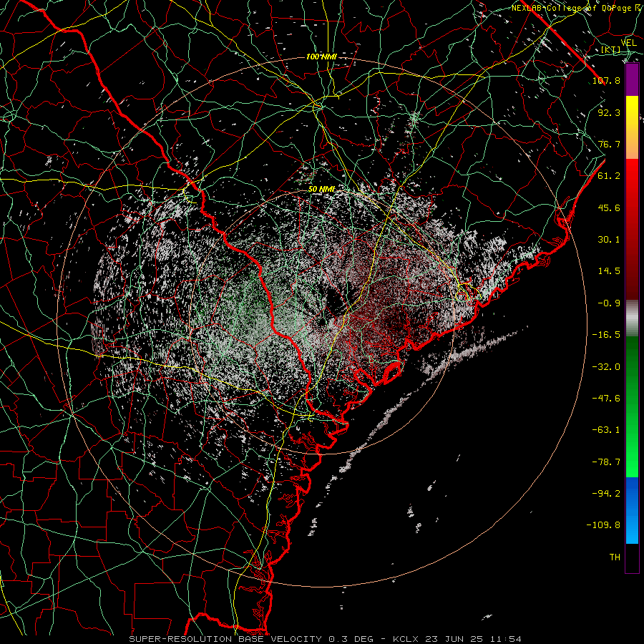Click the 50 NMI range ring label
This screenshot has width=644, height=644.
coord(321,189)
